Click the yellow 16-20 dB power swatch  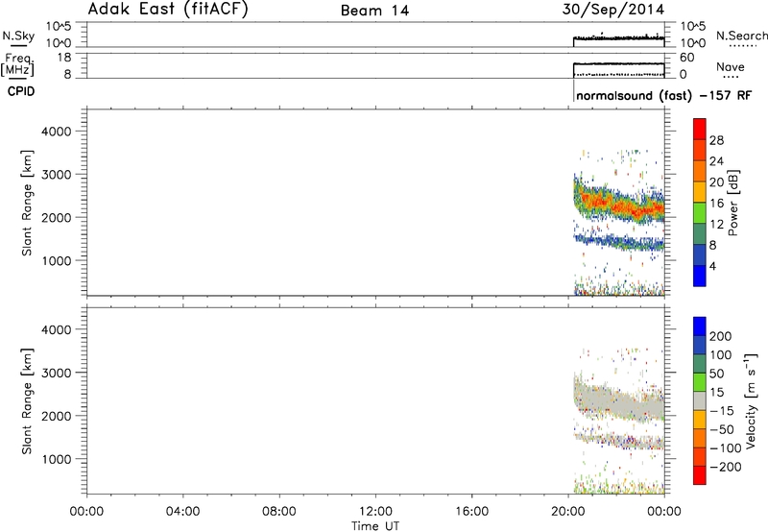point(700,192)
